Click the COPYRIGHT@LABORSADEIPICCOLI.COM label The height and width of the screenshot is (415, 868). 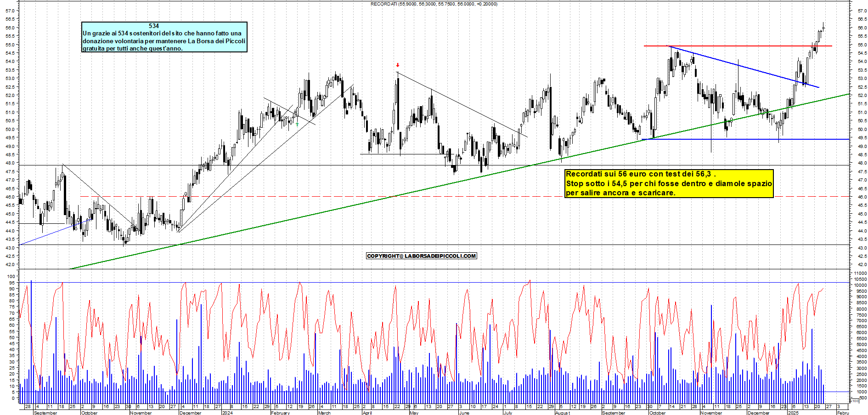point(421,256)
